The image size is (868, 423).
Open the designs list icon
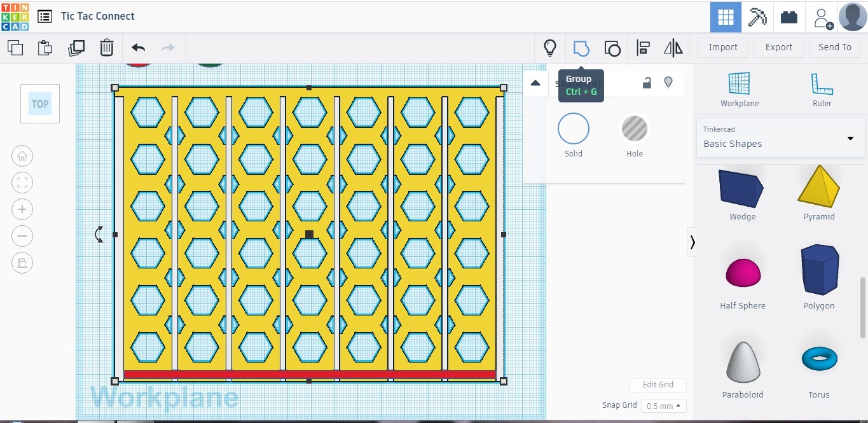45,17
